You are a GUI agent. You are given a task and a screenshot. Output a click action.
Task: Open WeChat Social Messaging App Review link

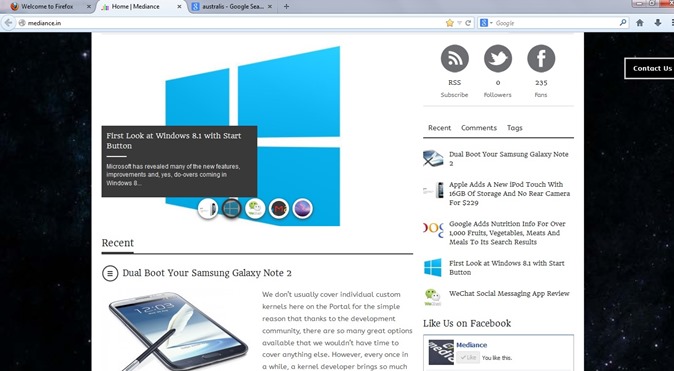coord(509,294)
